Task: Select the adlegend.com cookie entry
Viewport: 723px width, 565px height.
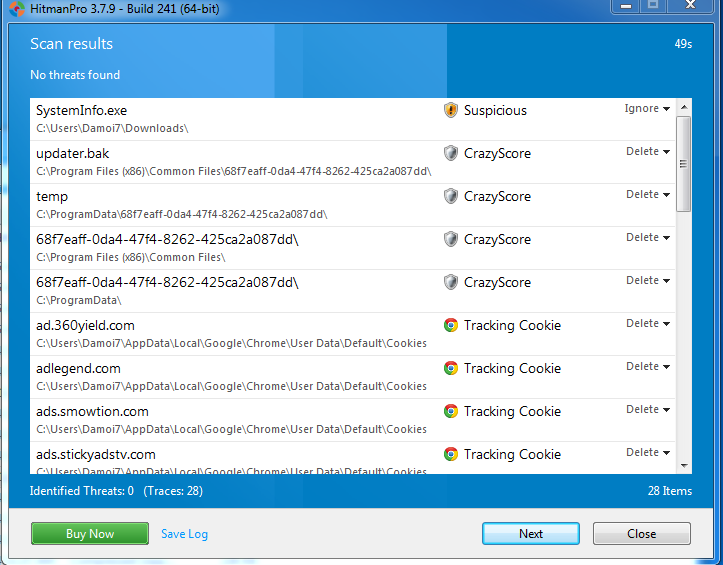Action: pos(78,369)
